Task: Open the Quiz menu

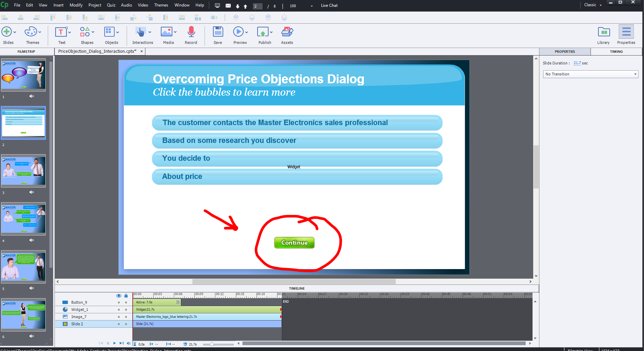Action: (111, 5)
